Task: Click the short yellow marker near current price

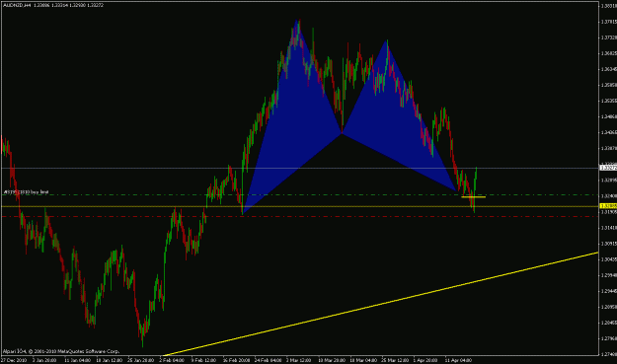Action: coord(474,197)
